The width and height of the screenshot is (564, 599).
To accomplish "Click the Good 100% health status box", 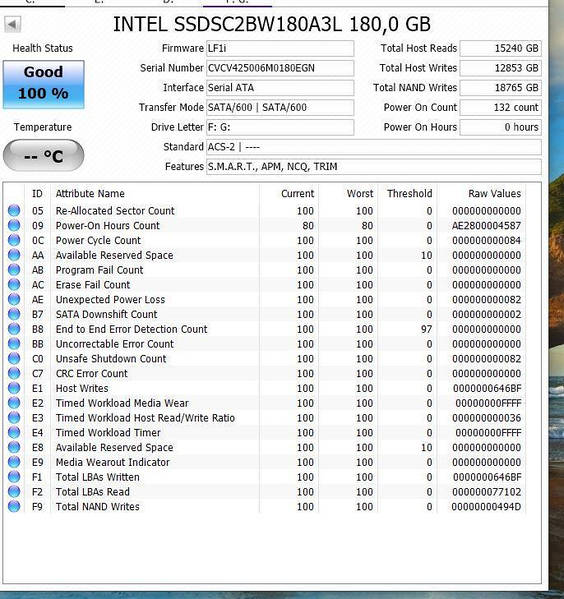I will (44, 84).
